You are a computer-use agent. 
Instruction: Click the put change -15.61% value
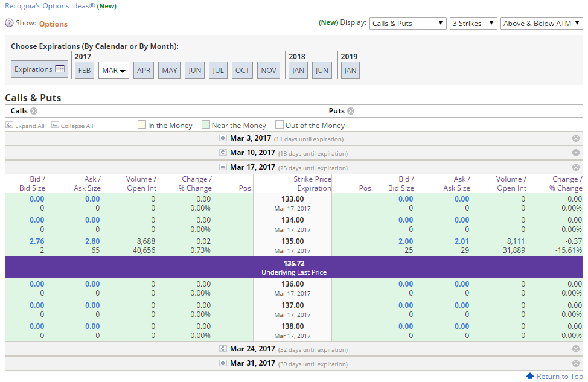pyautogui.click(x=569, y=250)
